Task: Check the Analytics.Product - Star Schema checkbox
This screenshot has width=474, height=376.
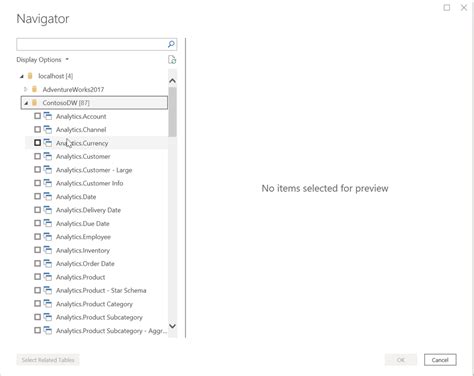Action: point(37,290)
